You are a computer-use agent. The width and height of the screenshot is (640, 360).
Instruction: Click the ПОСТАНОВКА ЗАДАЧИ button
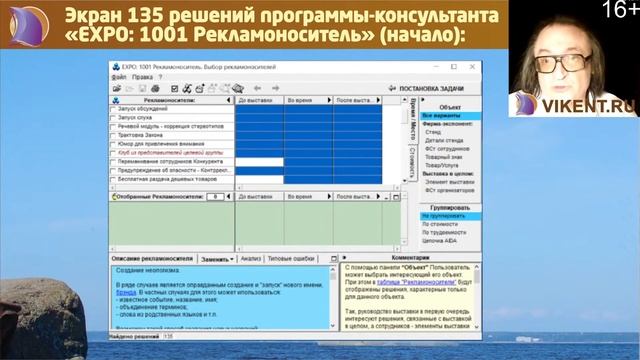pyautogui.click(x=426, y=89)
